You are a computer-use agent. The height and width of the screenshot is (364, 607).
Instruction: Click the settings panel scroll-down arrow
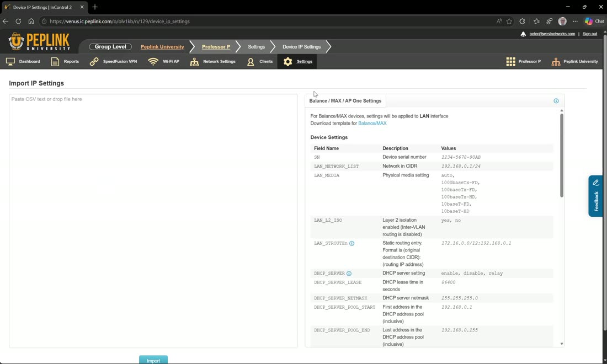[561, 344]
